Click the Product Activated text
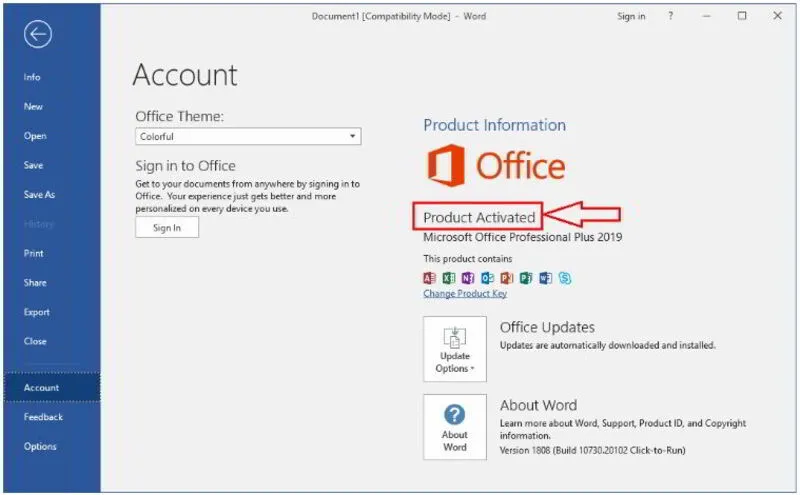The height and width of the screenshot is (495, 800). click(479, 217)
